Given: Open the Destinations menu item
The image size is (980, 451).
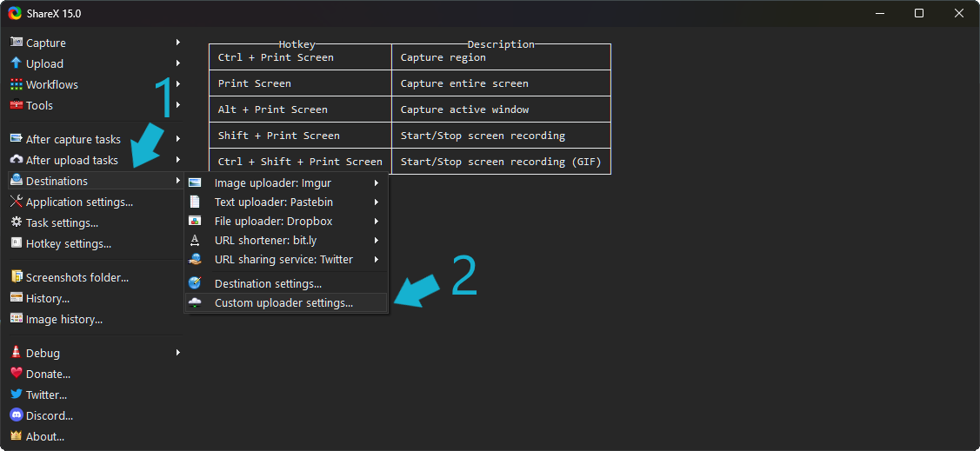Looking at the screenshot, I should (x=97, y=181).
